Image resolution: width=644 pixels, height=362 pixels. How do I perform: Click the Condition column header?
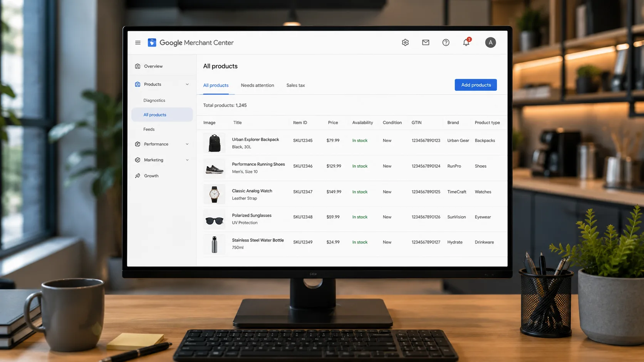coord(392,123)
